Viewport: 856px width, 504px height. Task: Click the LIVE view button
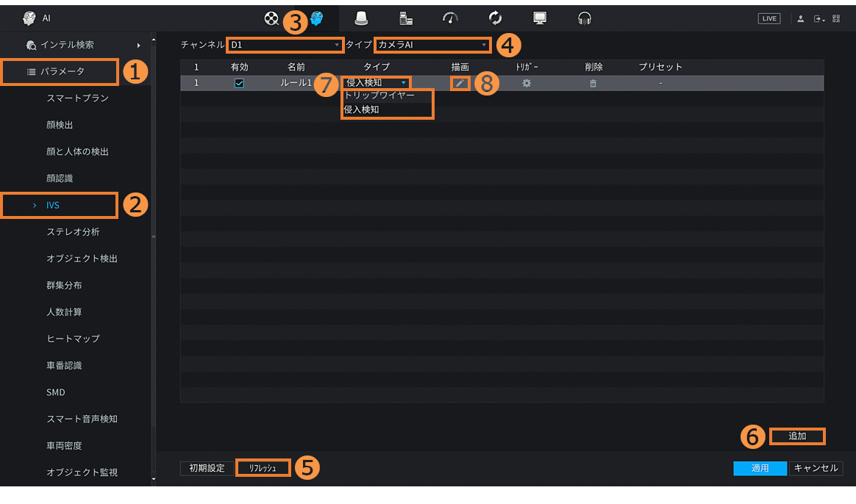[x=768, y=18]
